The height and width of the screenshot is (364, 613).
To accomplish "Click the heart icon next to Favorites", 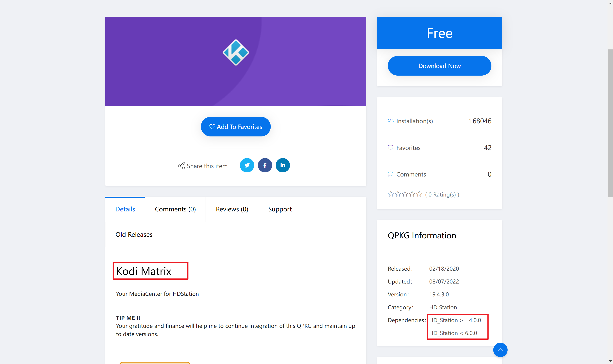I will (390, 147).
